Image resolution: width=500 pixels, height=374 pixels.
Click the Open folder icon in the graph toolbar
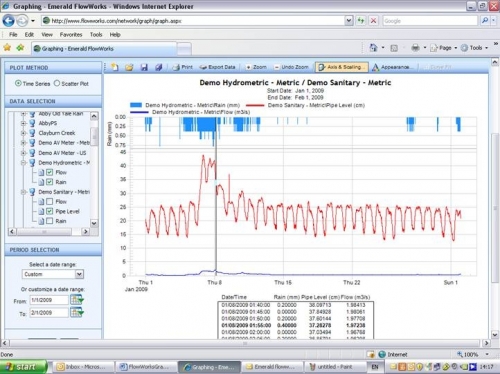coord(129,67)
